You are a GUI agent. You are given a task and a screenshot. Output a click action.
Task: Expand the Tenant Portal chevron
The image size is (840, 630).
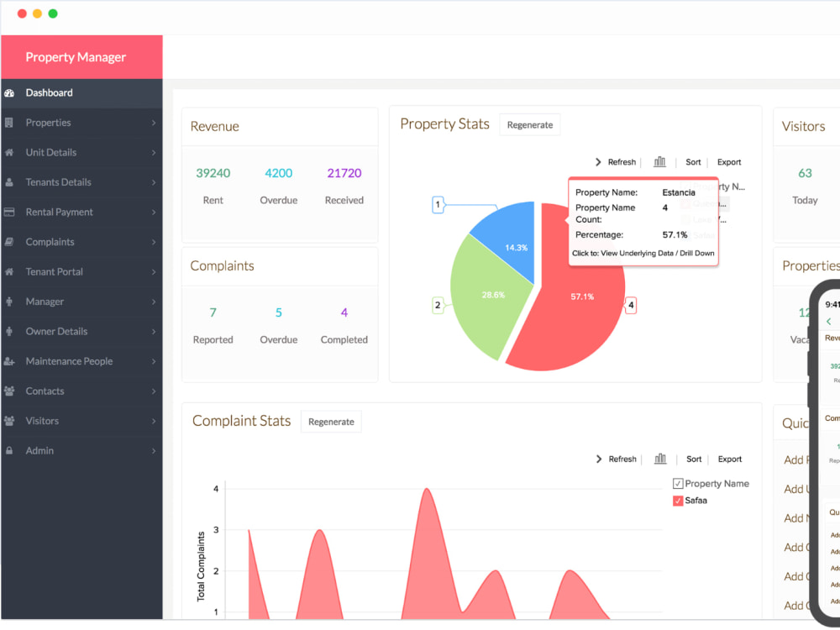coord(153,272)
